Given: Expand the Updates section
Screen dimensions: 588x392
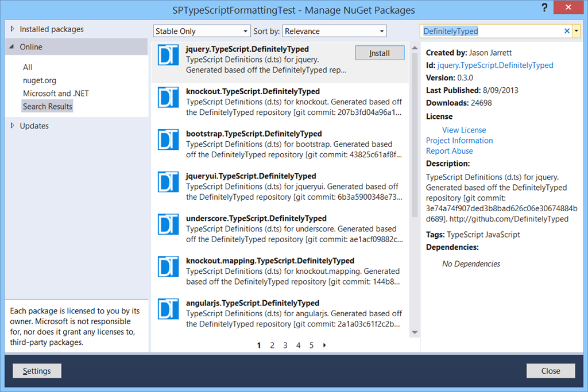Looking at the screenshot, I should tap(13, 126).
